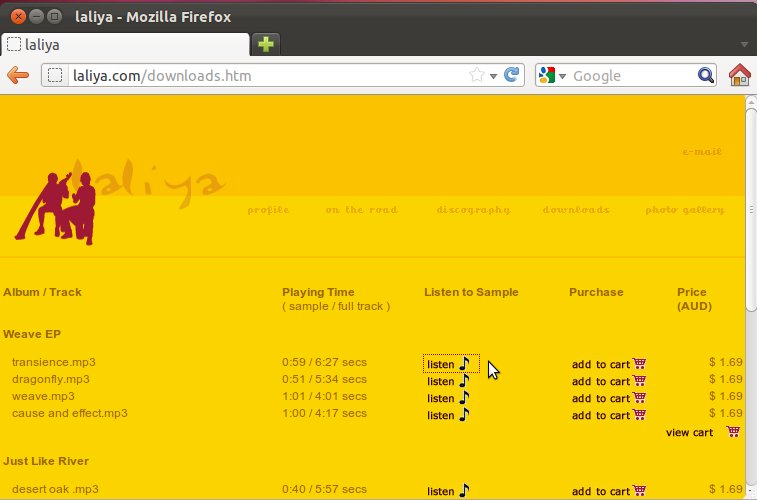Screen dimensions: 757x500
Task: Open the photo gallery navigation link
Action: pyautogui.click(x=685, y=210)
